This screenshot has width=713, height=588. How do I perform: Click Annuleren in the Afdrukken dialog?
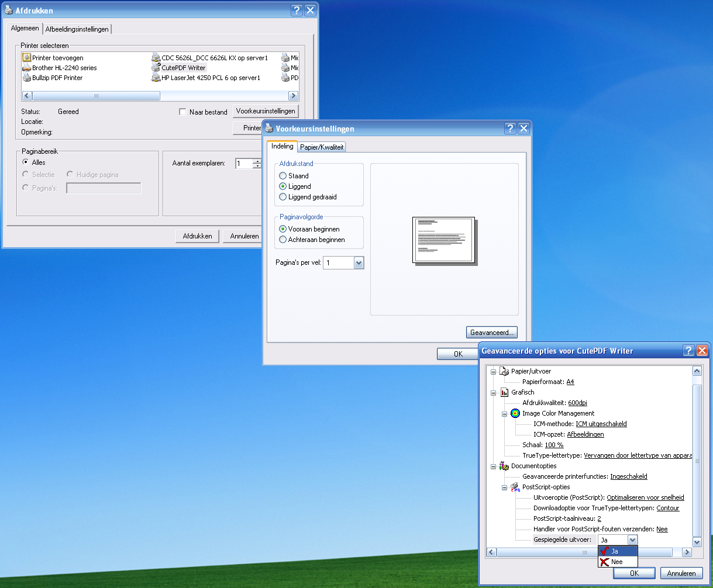(243, 236)
